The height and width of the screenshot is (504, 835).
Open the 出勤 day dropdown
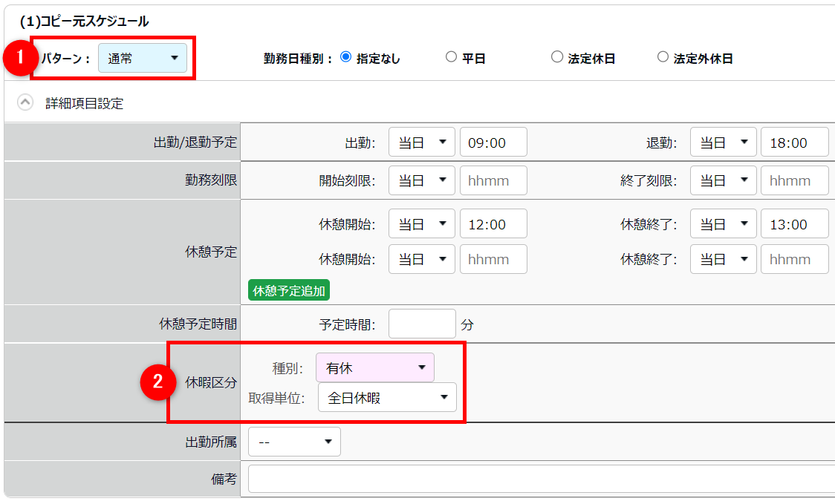tap(421, 143)
